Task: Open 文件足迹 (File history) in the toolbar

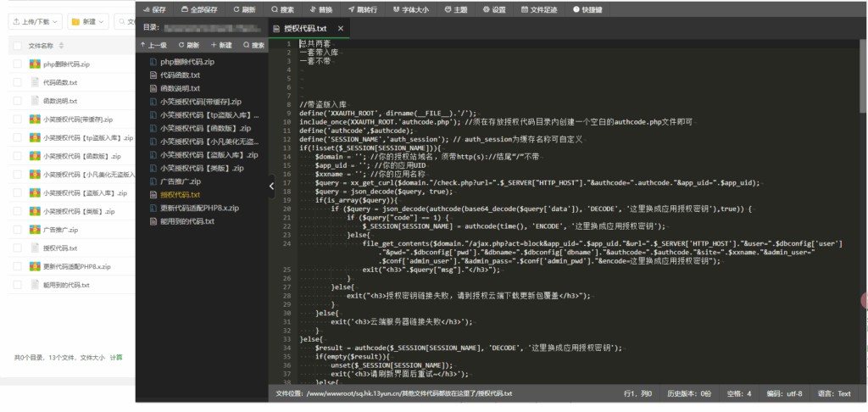Action: coord(538,9)
